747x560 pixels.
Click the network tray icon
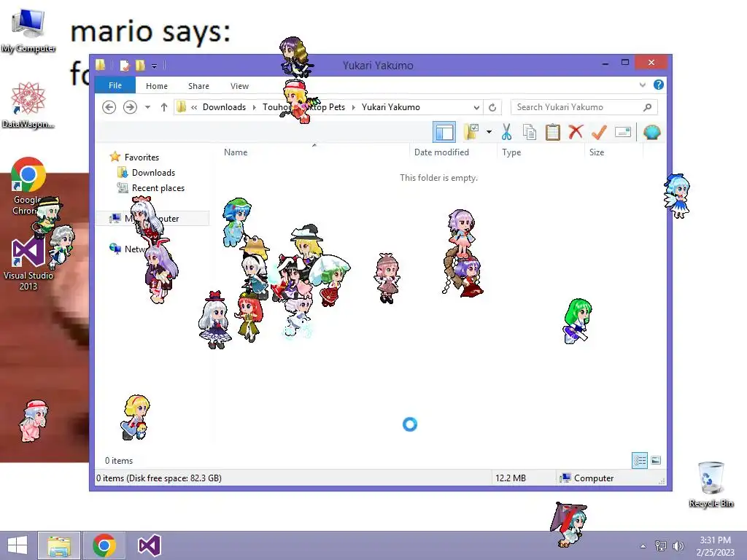(x=661, y=546)
